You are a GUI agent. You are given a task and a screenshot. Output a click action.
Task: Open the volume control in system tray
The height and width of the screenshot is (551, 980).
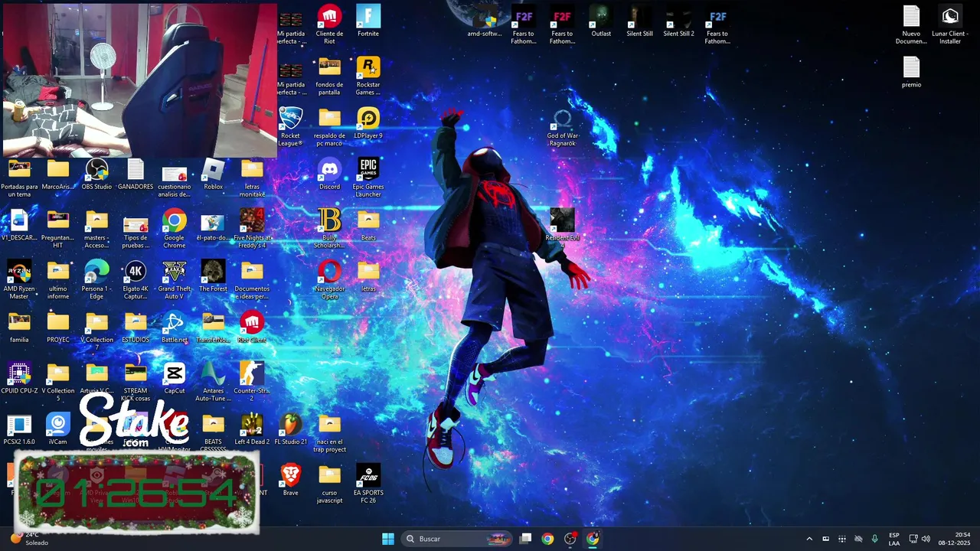[926, 539]
